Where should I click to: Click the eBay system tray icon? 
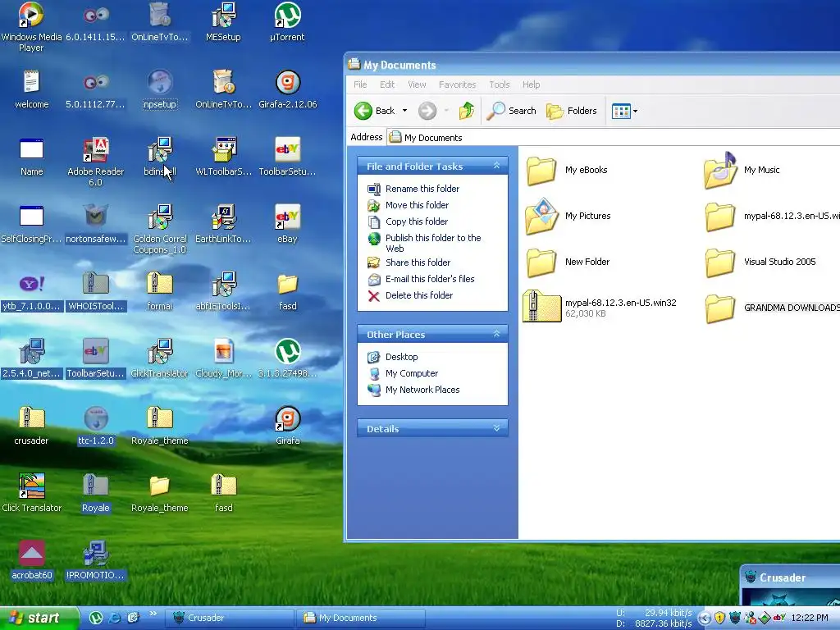point(780,619)
